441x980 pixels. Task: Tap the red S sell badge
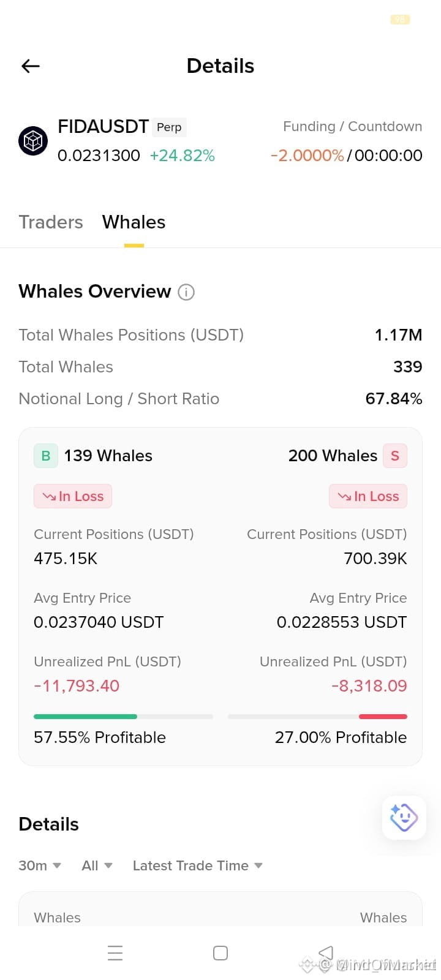(x=395, y=456)
